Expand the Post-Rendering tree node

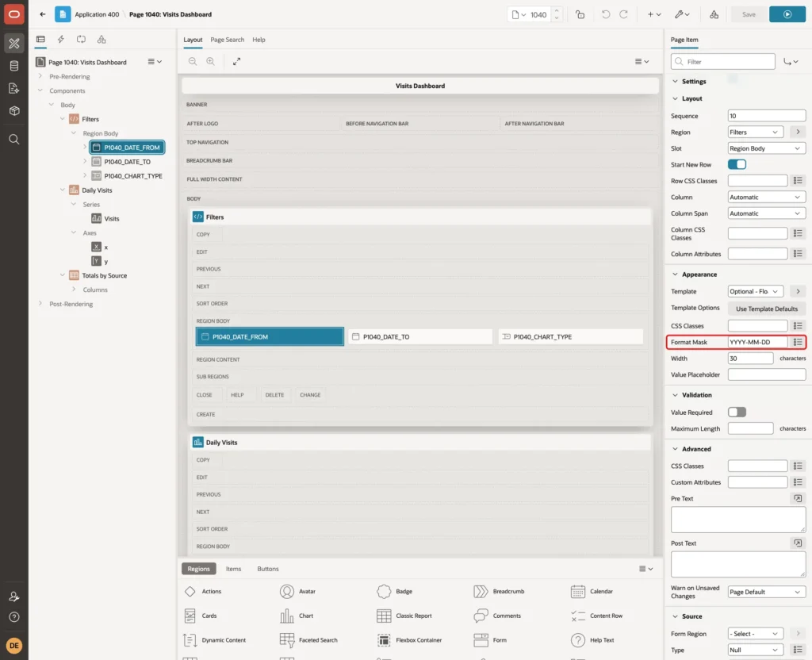pos(40,304)
